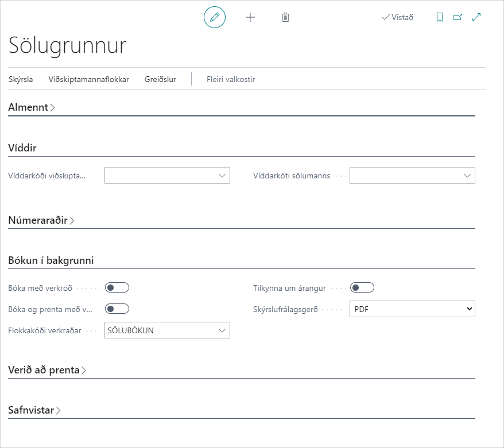Viewport: 504px width, 448px height.
Task: Open the Víddarkóti sölumanns dropdown
Action: point(467,176)
